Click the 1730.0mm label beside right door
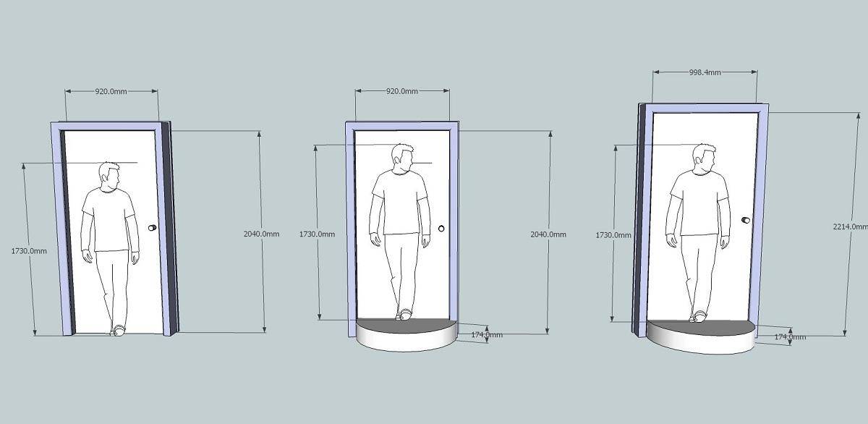The height and width of the screenshot is (424, 868). (613, 235)
